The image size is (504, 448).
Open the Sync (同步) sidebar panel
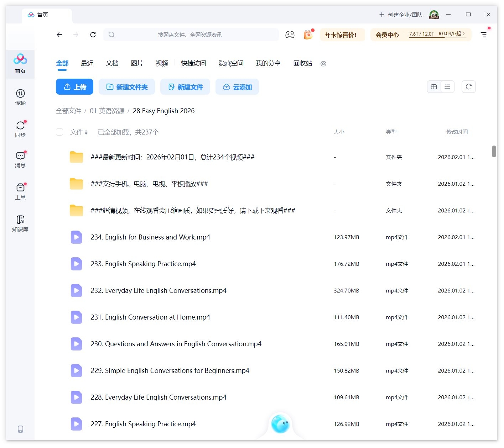click(x=20, y=129)
